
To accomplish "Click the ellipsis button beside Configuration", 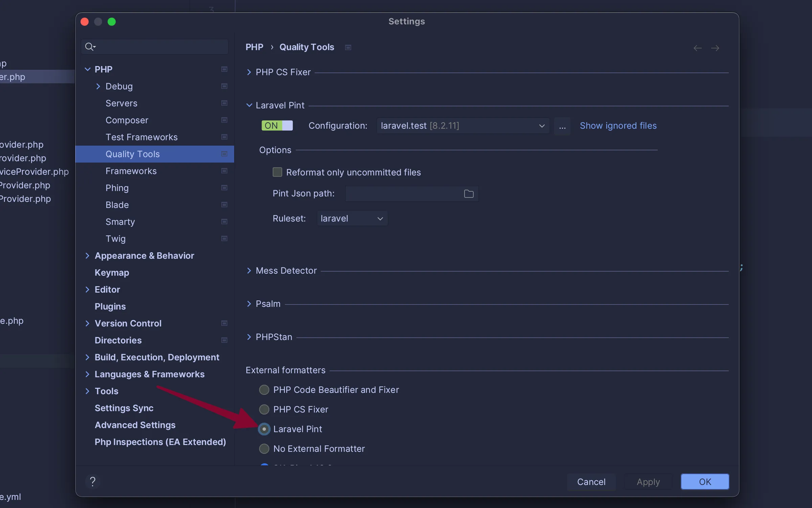I will 562,126.
